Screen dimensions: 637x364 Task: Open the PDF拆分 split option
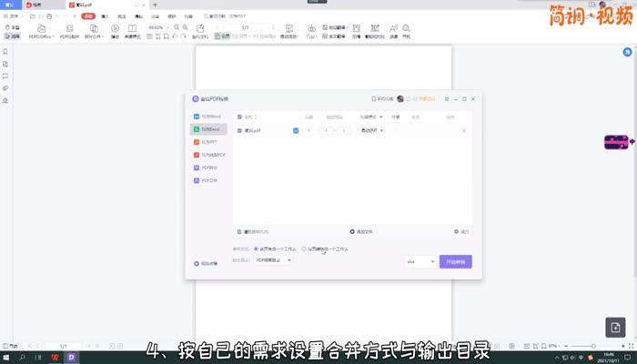click(207, 168)
